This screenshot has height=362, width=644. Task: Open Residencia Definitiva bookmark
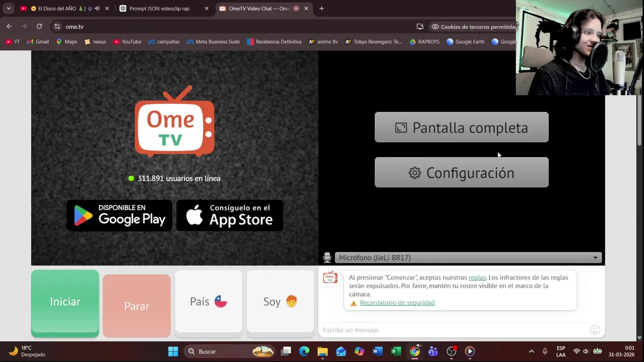coord(274,42)
